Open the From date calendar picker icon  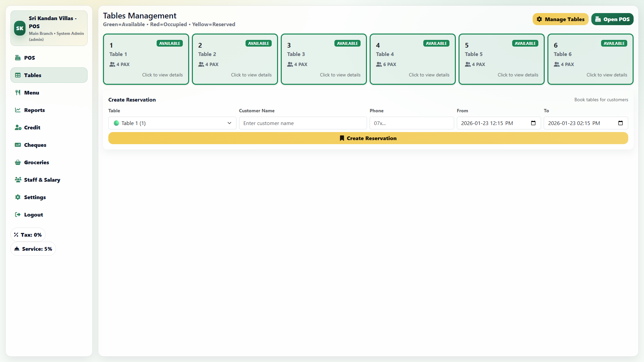[533, 123]
